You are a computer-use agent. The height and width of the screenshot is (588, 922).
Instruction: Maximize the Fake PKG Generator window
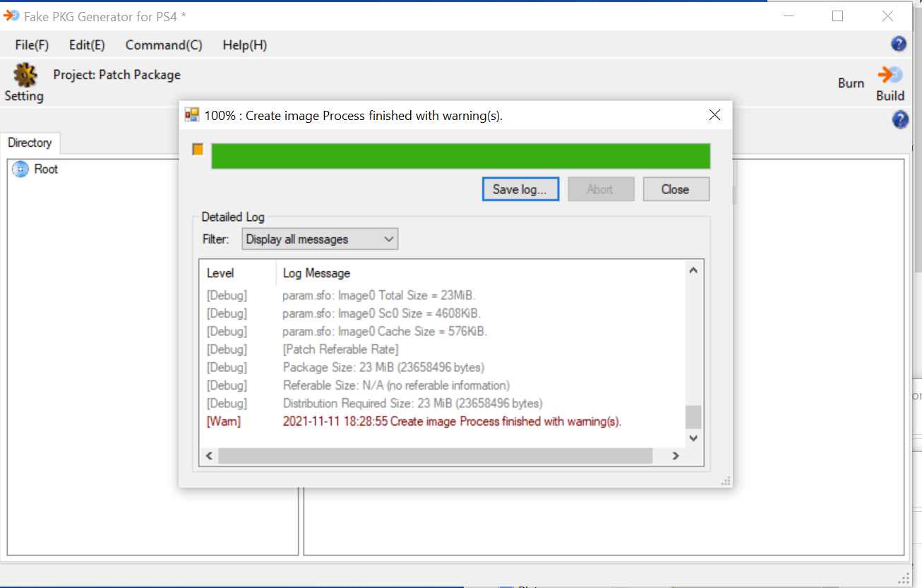point(838,16)
